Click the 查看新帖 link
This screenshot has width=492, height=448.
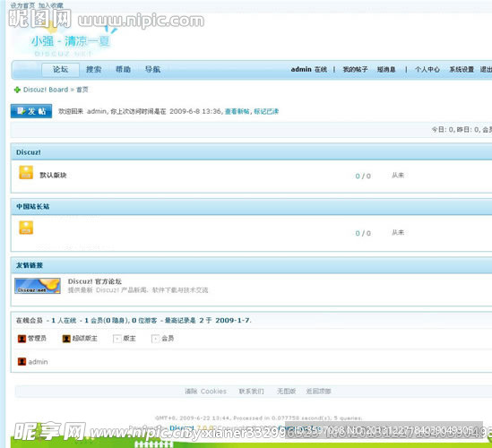[x=237, y=111]
